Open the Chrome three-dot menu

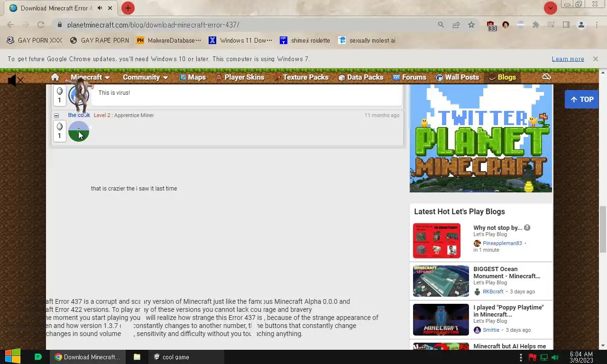(597, 25)
